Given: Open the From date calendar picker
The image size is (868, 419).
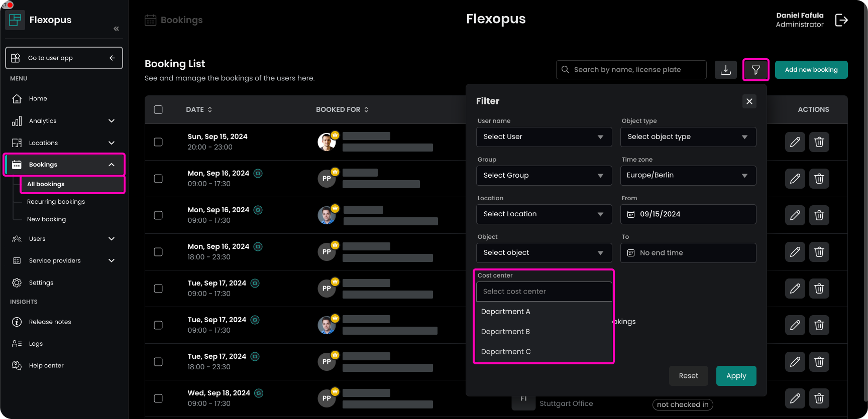Looking at the screenshot, I should tap(631, 214).
